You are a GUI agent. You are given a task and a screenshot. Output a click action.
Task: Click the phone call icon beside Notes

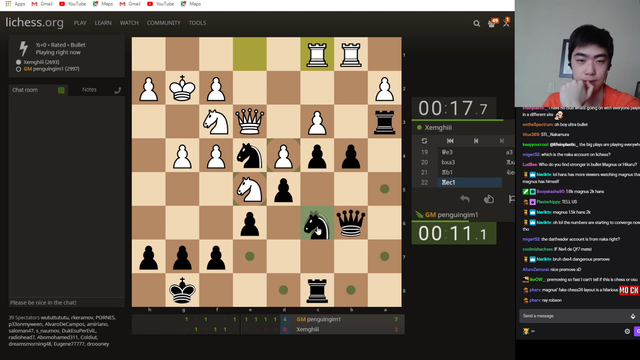(118, 90)
